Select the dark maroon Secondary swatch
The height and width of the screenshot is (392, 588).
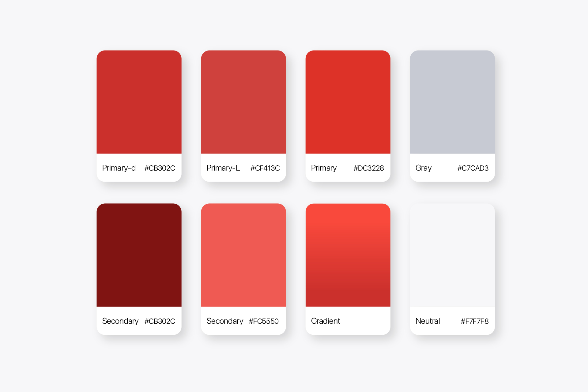click(139, 255)
